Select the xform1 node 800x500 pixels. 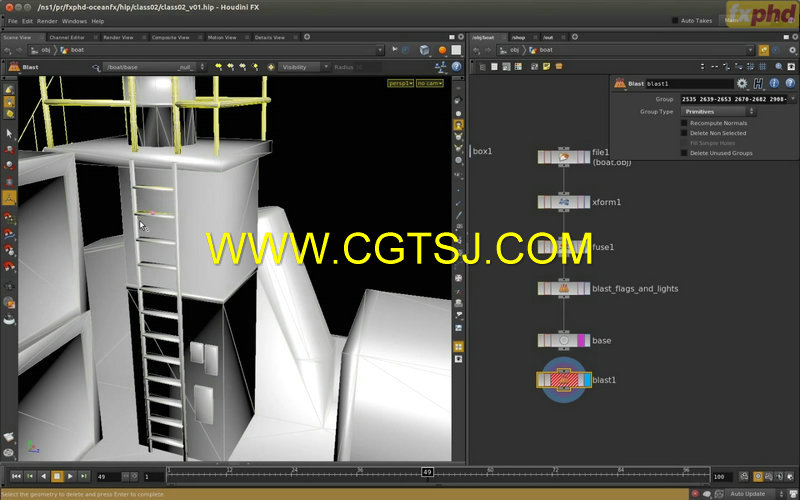click(x=564, y=202)
